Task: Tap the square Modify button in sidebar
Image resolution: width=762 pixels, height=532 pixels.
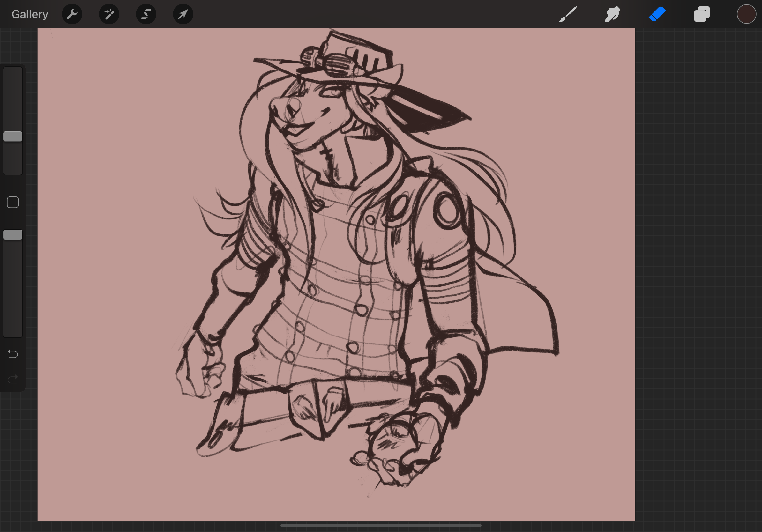Action: [13, 202]
